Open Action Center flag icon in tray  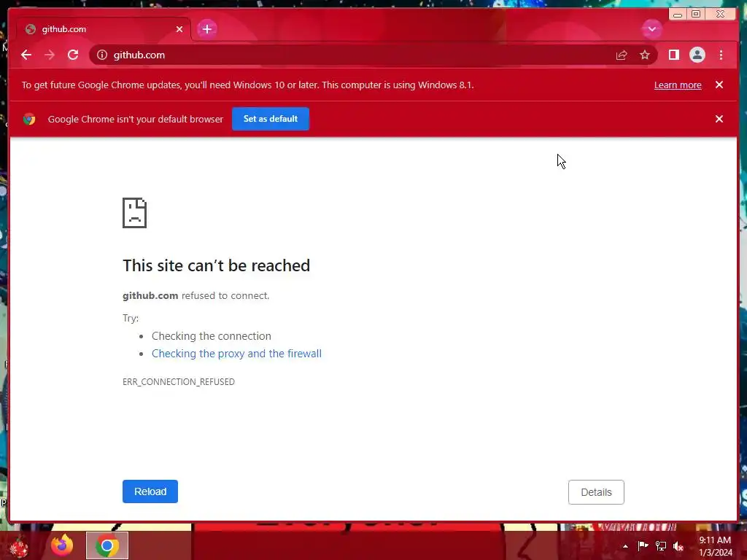(643, 545)
